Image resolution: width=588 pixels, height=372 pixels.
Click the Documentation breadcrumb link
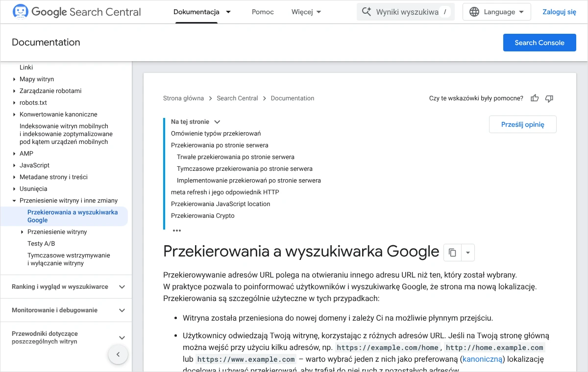click(293, 98)
